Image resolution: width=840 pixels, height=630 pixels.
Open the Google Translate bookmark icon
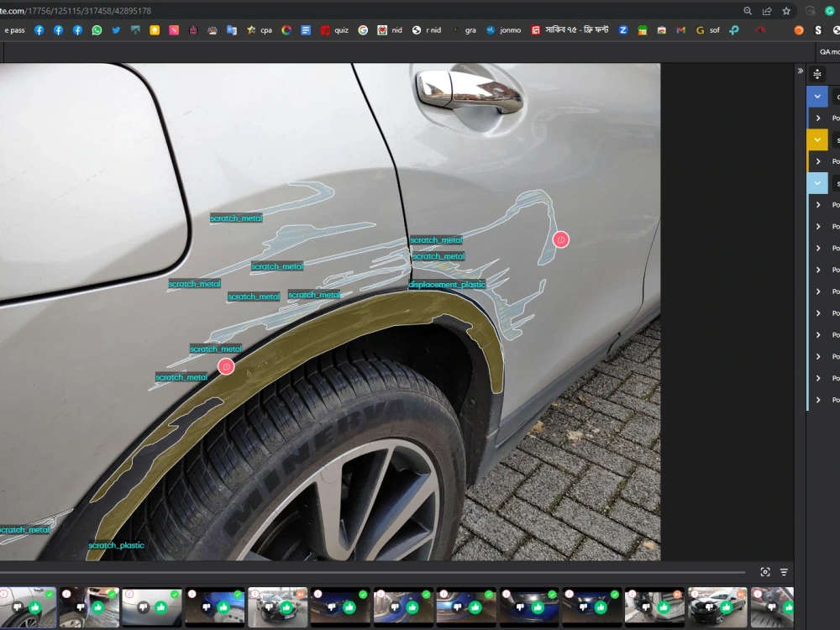232,30
